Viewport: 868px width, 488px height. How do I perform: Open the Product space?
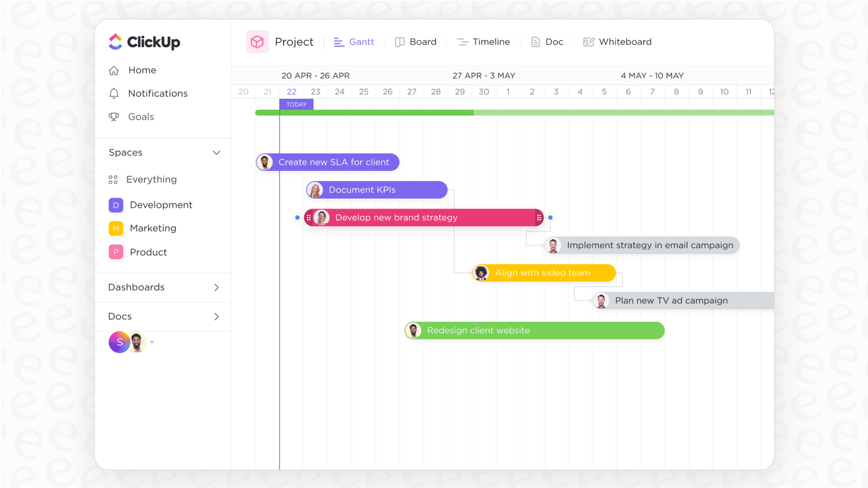148,252
